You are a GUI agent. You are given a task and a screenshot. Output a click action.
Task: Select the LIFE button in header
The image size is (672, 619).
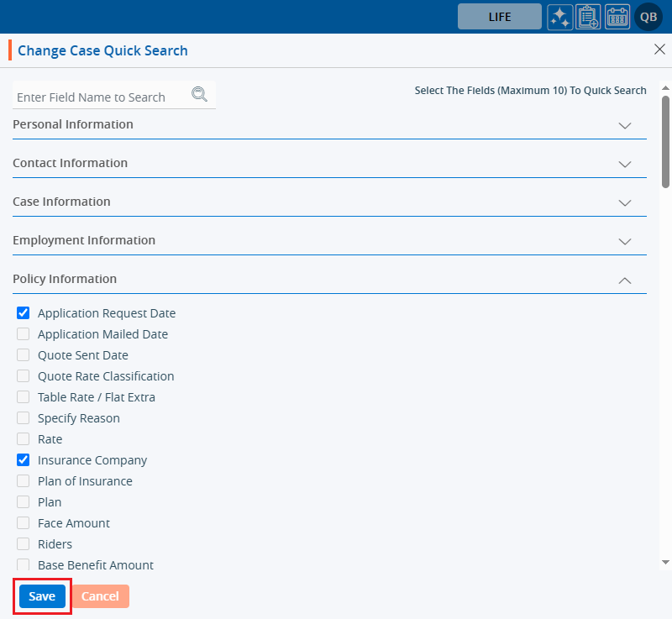500,17
